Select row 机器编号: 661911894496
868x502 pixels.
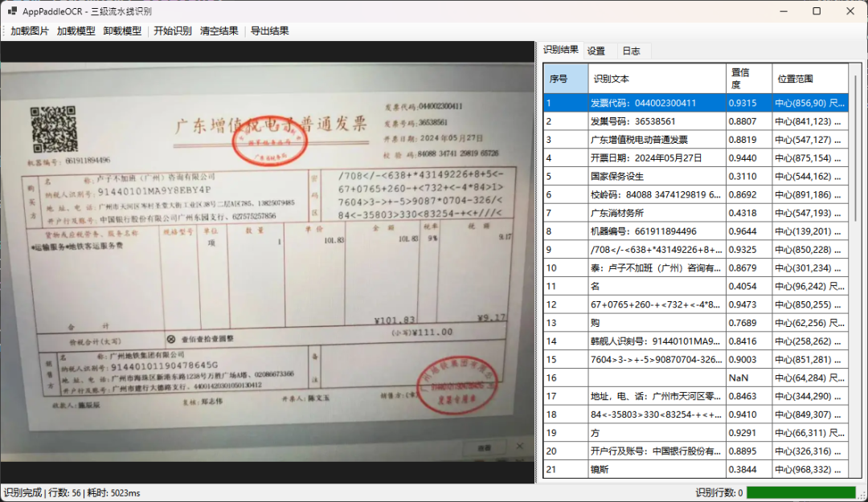click(x=695, y=231)
